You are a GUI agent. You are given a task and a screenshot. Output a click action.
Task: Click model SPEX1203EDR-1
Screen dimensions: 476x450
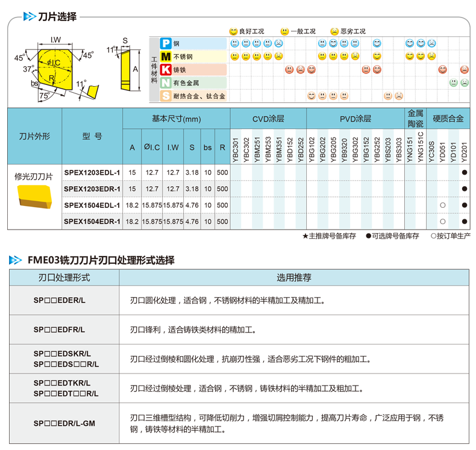92,189
